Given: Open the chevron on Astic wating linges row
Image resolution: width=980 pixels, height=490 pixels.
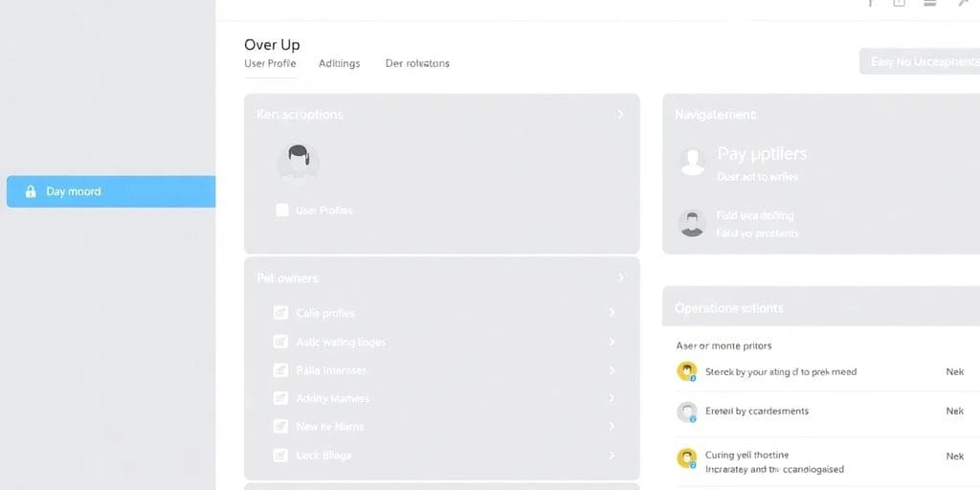Looking at the screenshot, I should [612, 342].
